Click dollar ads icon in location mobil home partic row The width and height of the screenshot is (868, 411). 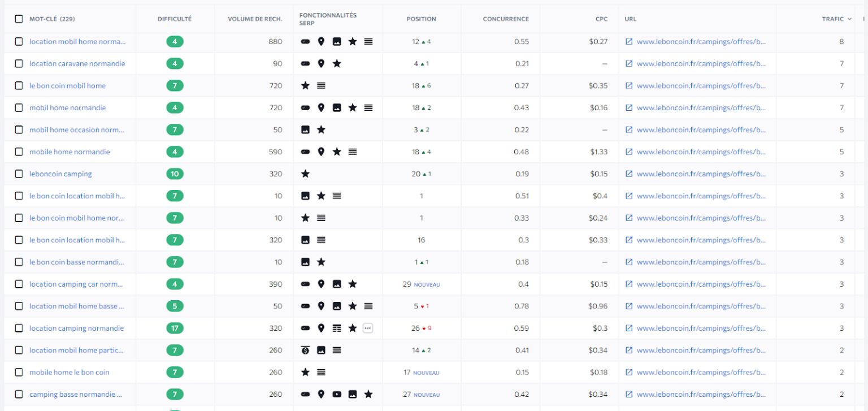305,351
